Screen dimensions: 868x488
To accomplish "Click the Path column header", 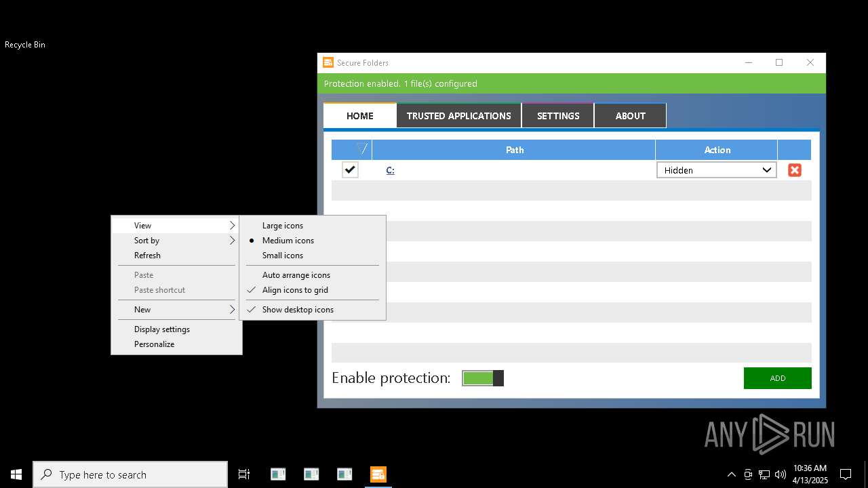I will point(514,150).
